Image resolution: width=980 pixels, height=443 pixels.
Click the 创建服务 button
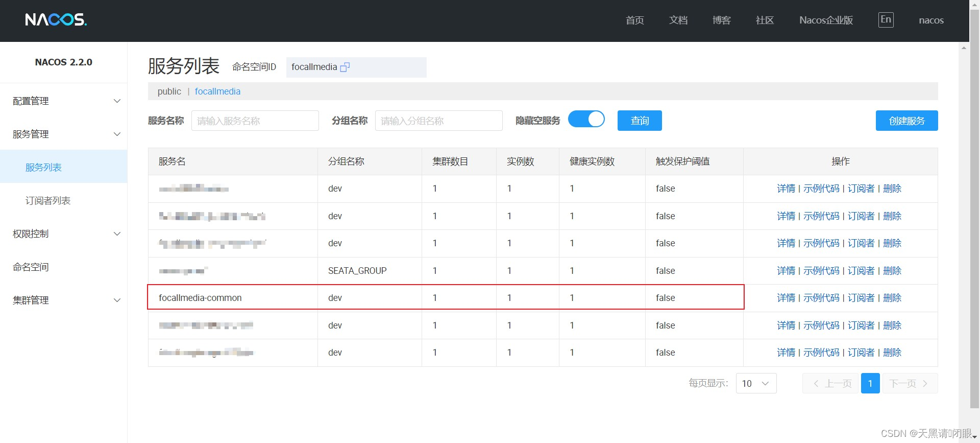tap(906, 121)
